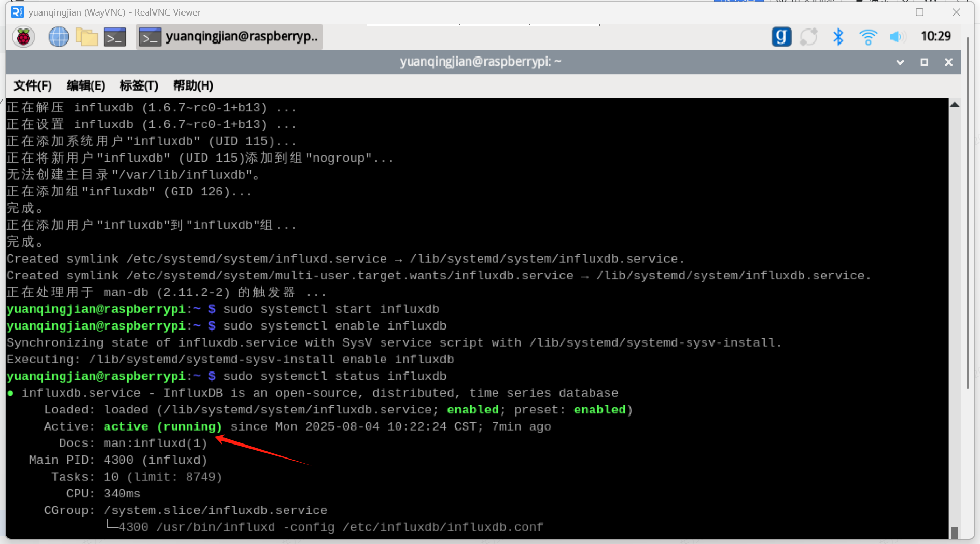Click the 'Tasks: 10 (limit: 8749)' line
Viewport: 980px width, 544px height.
(x=137, y=477)
